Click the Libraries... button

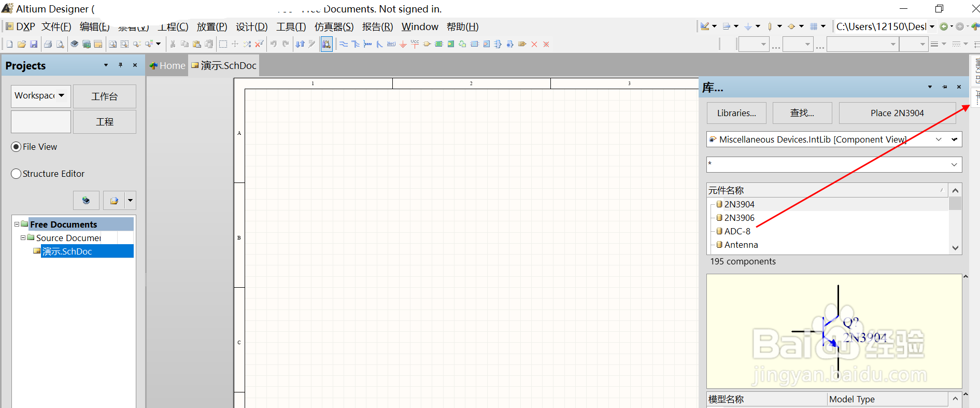point(736,113)
